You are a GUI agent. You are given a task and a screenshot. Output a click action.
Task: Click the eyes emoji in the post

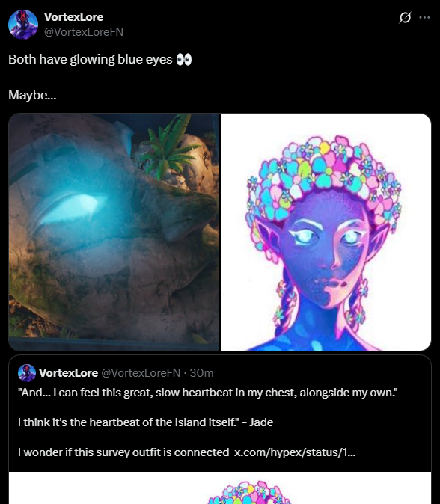point(184,60)
